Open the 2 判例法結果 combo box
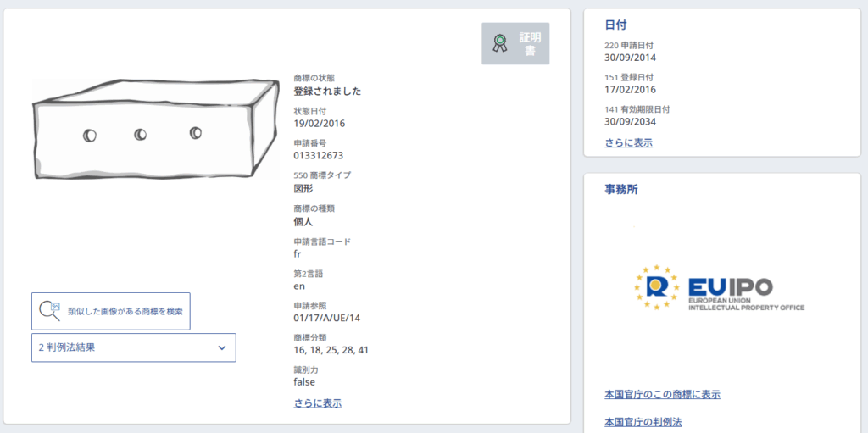Image resolution: width=868 pixels, height=433 pixels. (x=133, y=347)
